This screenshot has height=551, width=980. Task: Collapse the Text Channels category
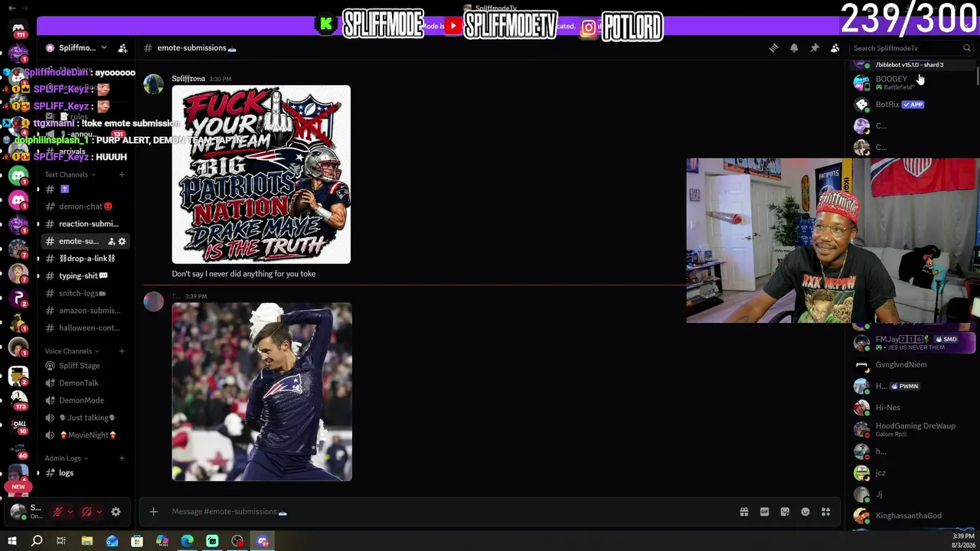point(70,174)
